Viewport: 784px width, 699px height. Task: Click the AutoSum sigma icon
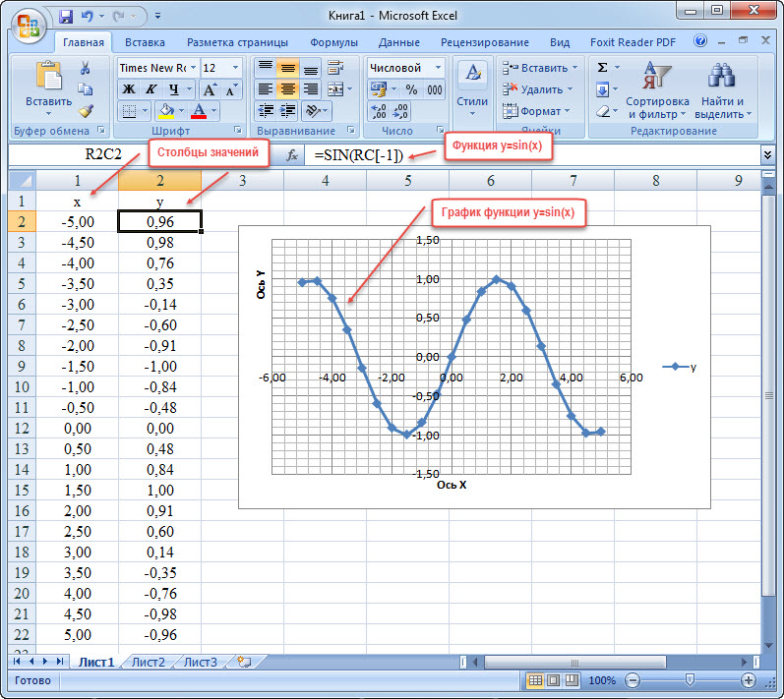click(602, 68)
